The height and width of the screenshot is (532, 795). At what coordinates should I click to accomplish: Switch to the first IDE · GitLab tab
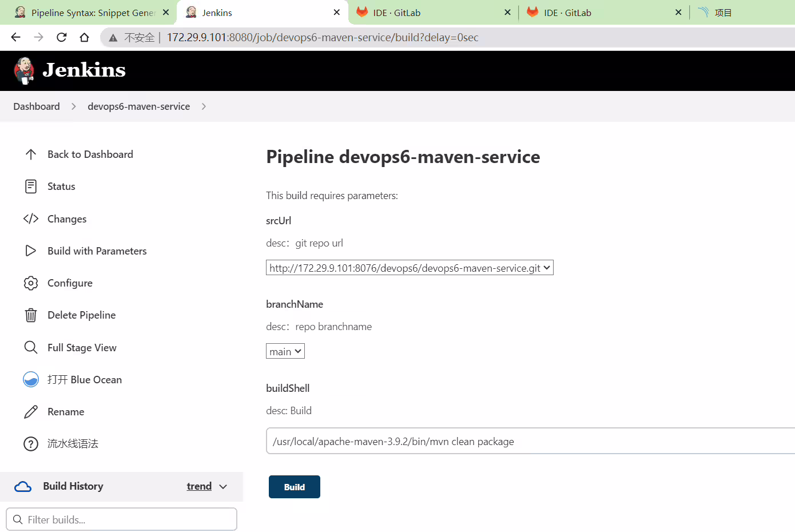[434, 13]
